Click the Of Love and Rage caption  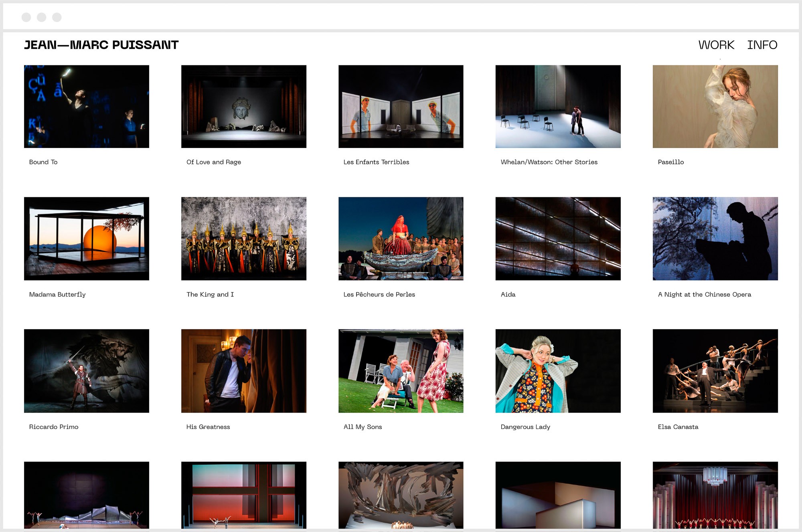coord(214,162)
